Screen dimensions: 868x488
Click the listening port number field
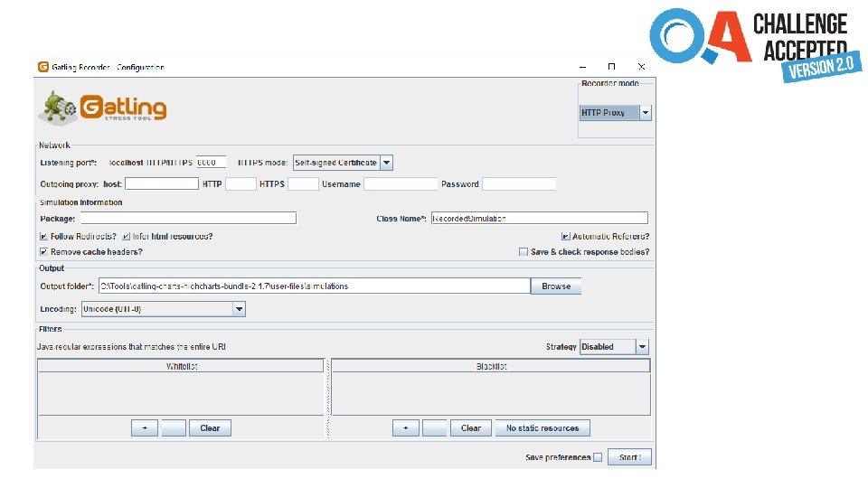[211, 162]
